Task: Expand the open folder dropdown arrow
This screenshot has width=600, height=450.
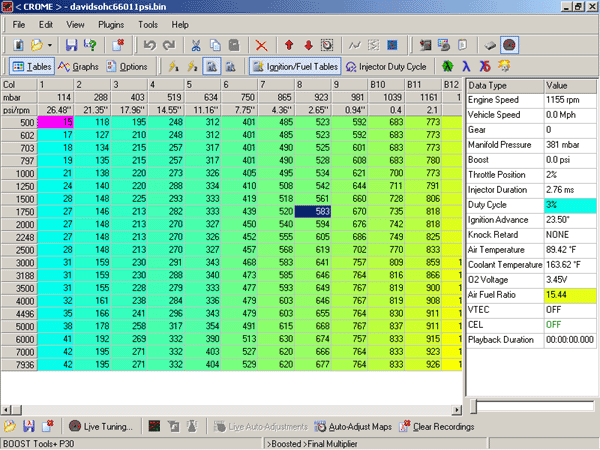Action: click(x=50, y=45)
